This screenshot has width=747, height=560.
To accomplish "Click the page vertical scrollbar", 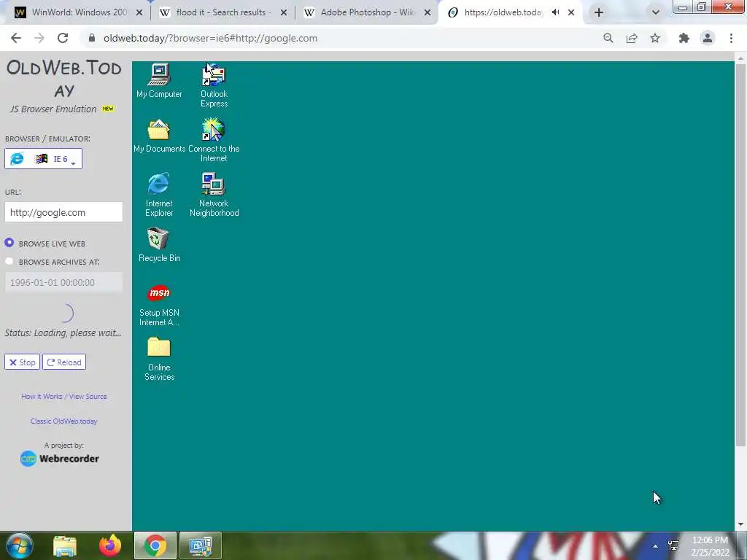I will (x=740, y=254).
